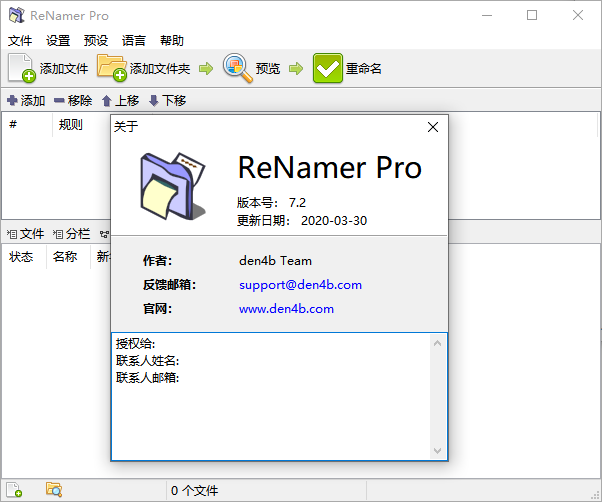The height and width of the screenshot is (502, 602).
Task: Open the 文件 menu
Action: (20, 40)
